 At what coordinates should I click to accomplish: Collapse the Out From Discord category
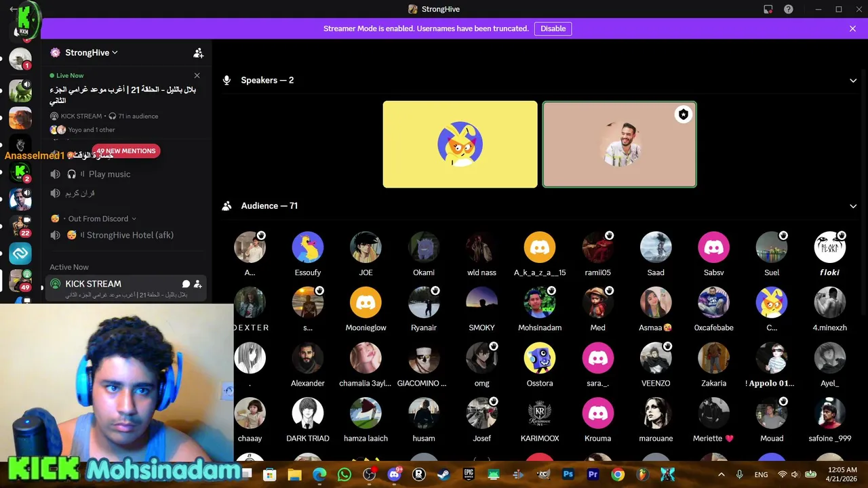click(93, 219)
